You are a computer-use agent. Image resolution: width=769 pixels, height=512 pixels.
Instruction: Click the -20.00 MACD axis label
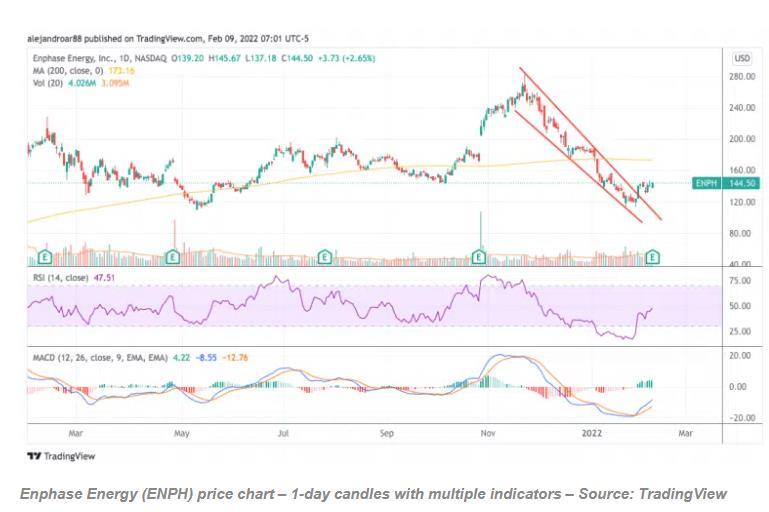(x=741, y=418)
